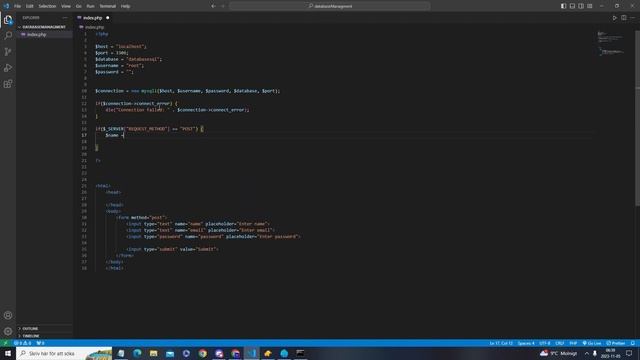Open the Source Control view
This screenshot has width=640, height=360.
pos(8,51)
